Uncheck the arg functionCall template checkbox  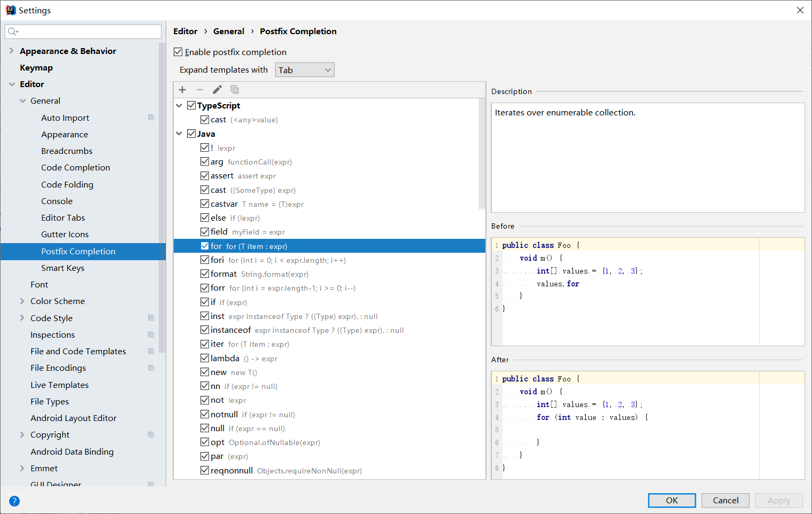(x=205, y=161)
